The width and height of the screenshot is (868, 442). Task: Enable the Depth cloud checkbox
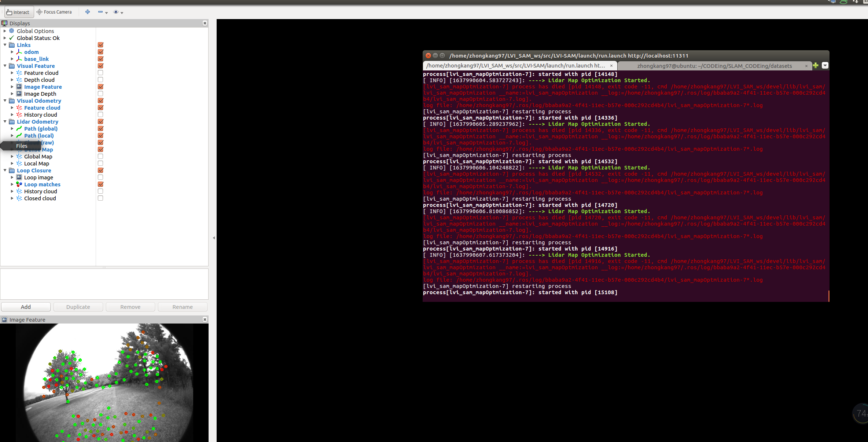pos(100,80)
